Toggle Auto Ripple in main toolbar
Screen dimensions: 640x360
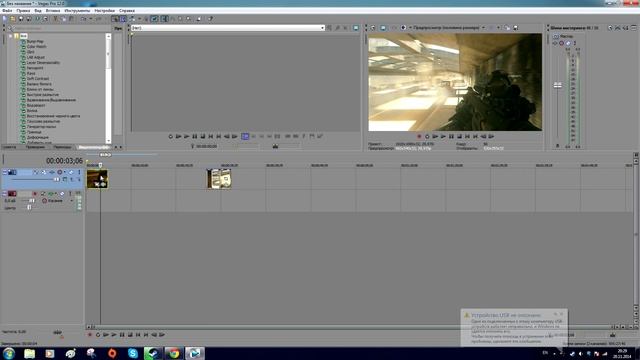click(x=132, y=19)
